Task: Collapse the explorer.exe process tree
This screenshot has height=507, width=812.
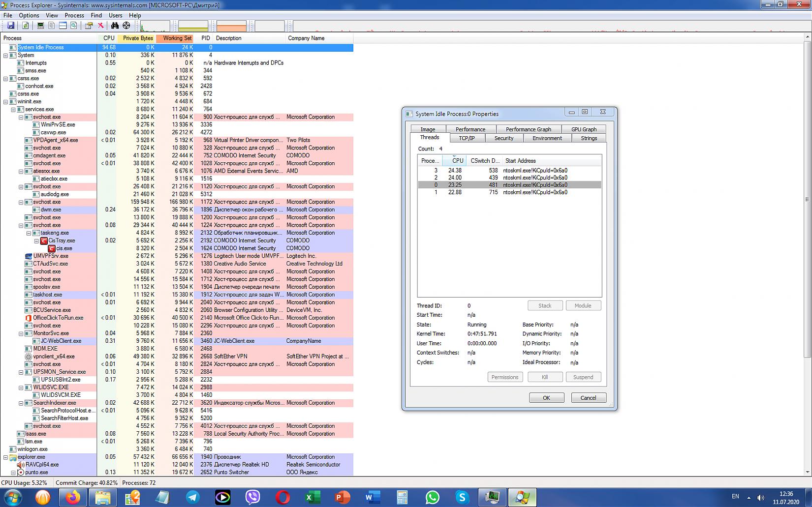Action: point(5,457)
